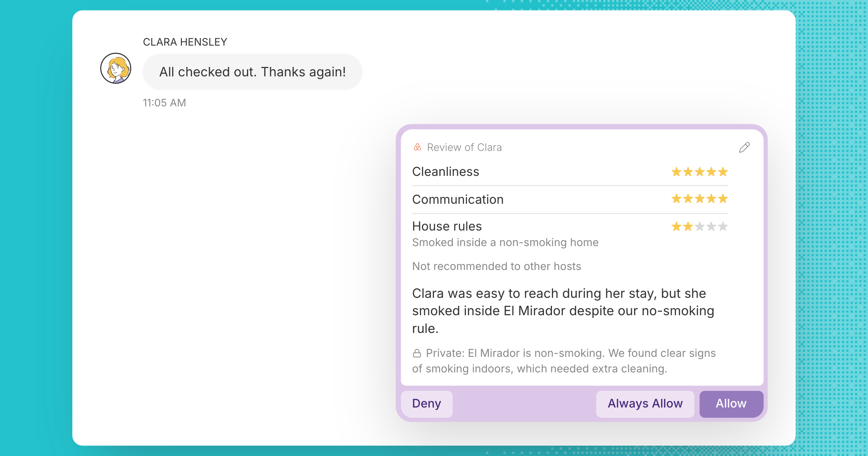The height and width of the screenshot is (456, 868).
Task: Click the pencil edit icon on review card
Action: pyautogui.click(x=744, y=147)
